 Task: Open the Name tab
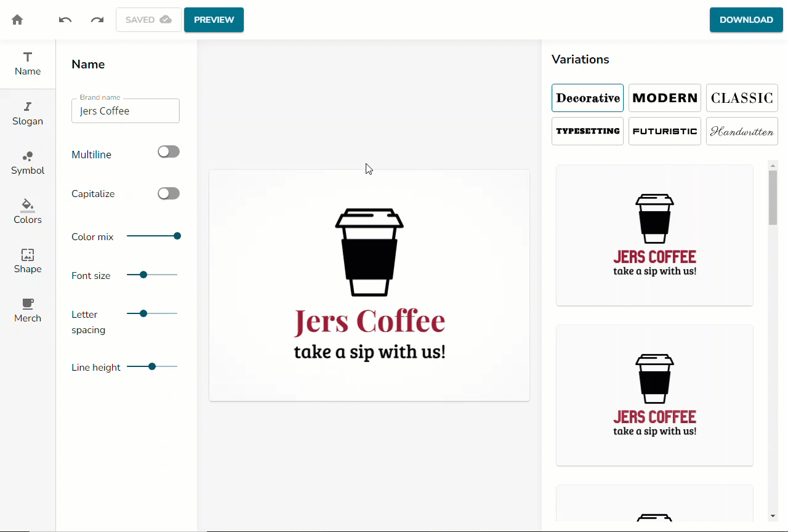click(x=28, y=64)
